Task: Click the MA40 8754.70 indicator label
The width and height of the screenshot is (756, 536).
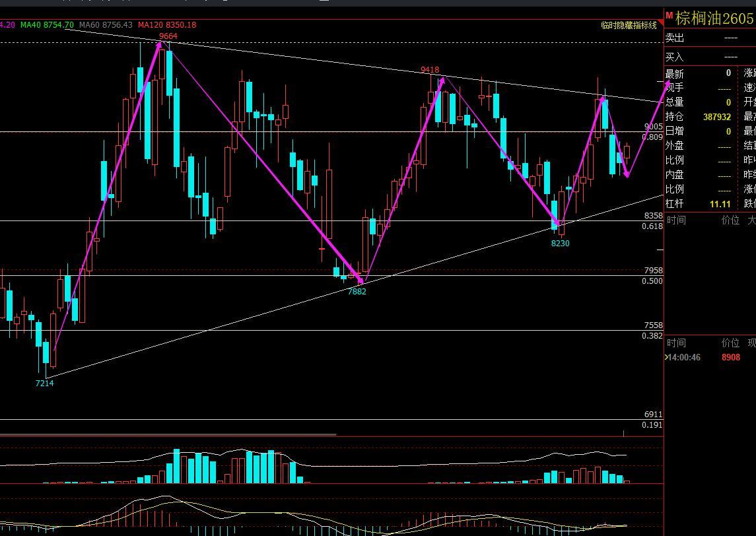Action: [48, 24]
